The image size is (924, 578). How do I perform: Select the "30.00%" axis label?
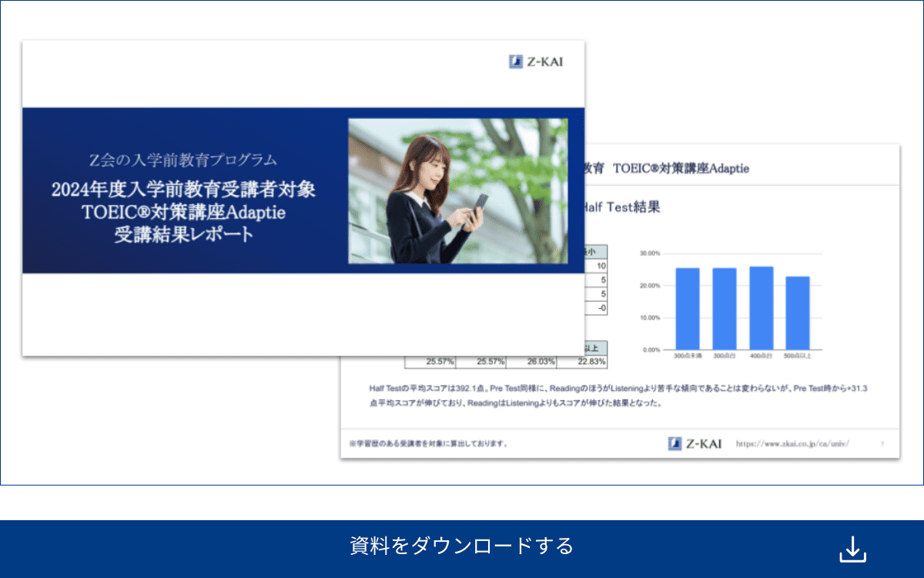point(650,254)
